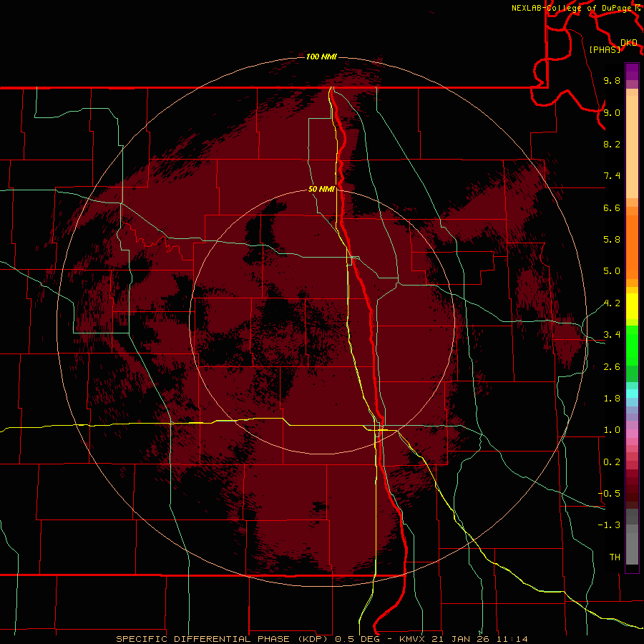Screen dimensions: 644x644
Task: Click the 5.8 scale value
Action: point(612,240)
